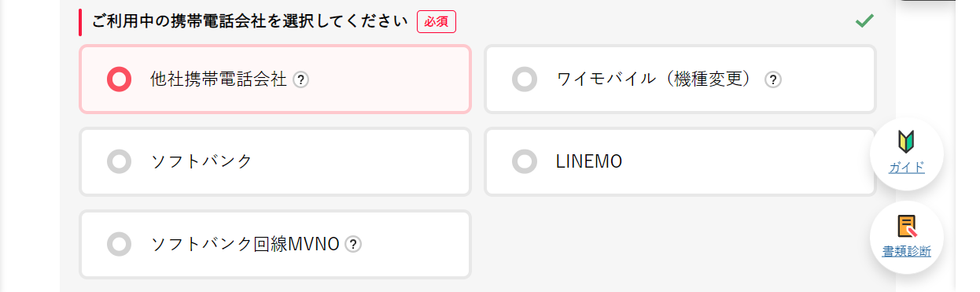
Task: Open help icon beside ワイモバイル（機種変更）
Action: [773, 79]
